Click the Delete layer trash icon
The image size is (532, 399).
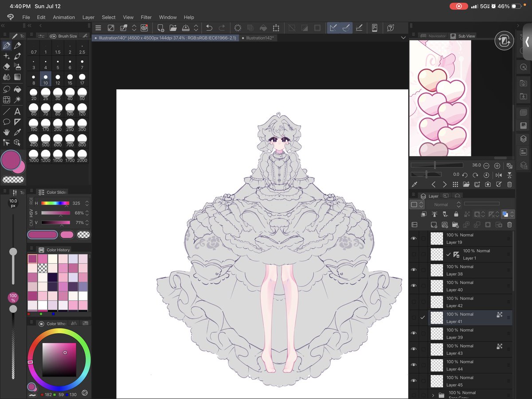click(510, 225)
